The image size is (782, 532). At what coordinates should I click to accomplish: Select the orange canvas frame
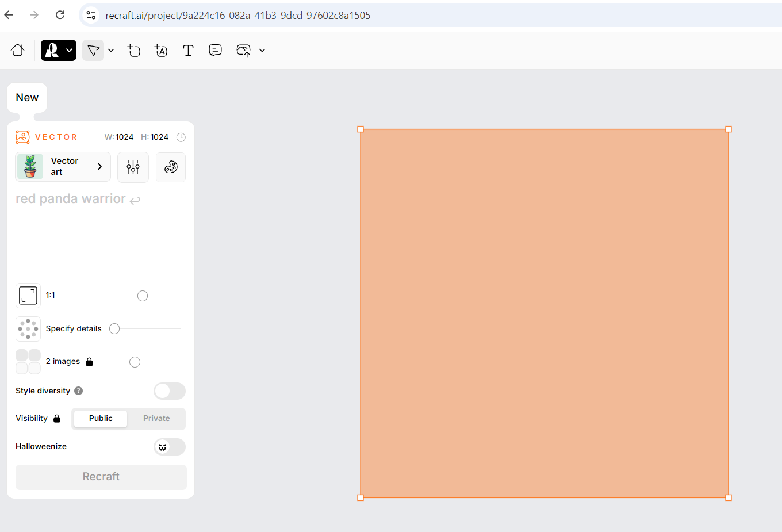545,313
